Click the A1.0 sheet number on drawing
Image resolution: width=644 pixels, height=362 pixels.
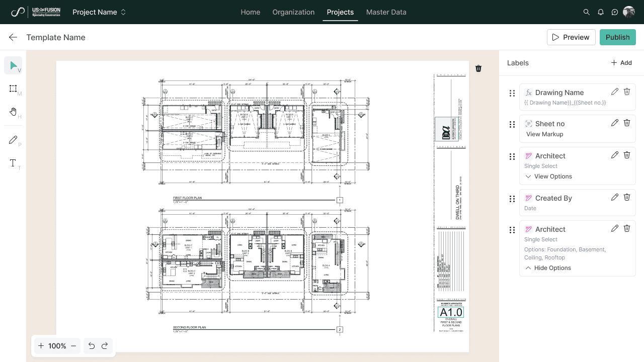[x=451, y=312]
